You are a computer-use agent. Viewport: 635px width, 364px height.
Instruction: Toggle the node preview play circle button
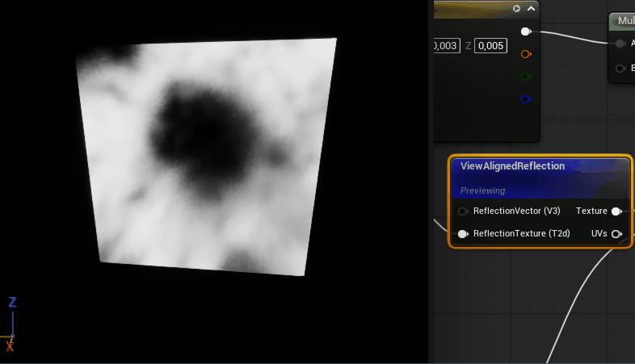point(517,9)
